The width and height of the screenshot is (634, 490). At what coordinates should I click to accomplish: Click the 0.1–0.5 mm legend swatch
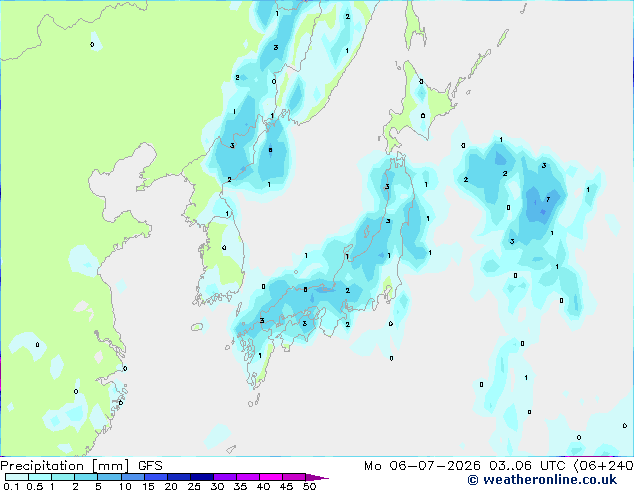coord(17,477)
